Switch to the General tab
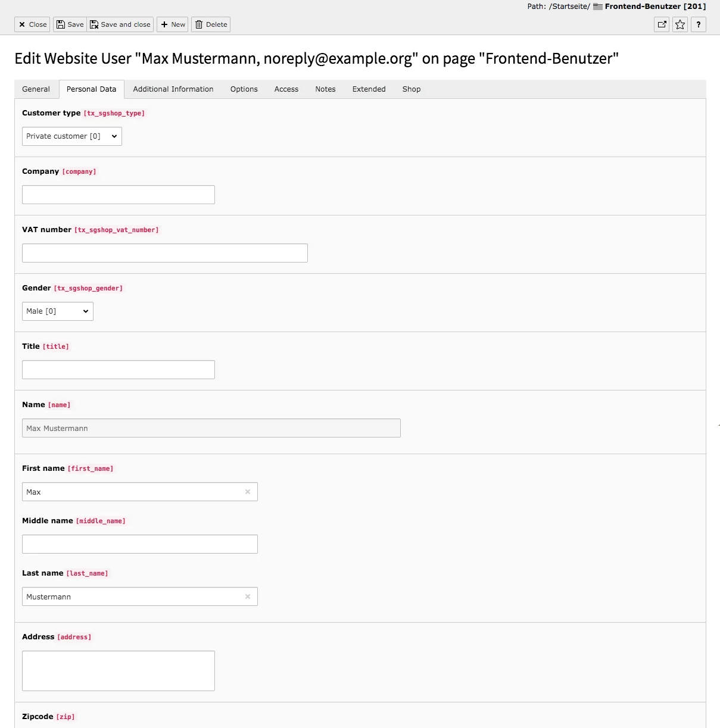 [36, 89]
